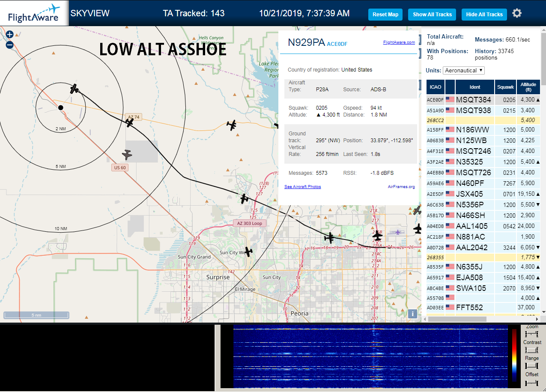Sort table by Ident column
Screen dimensions: 546x392
pos(475,87)
